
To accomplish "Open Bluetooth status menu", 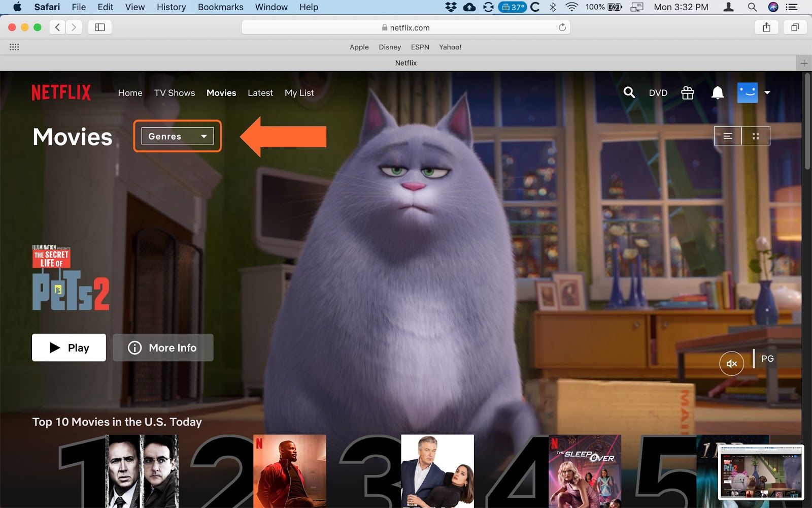I will (553, 7).
